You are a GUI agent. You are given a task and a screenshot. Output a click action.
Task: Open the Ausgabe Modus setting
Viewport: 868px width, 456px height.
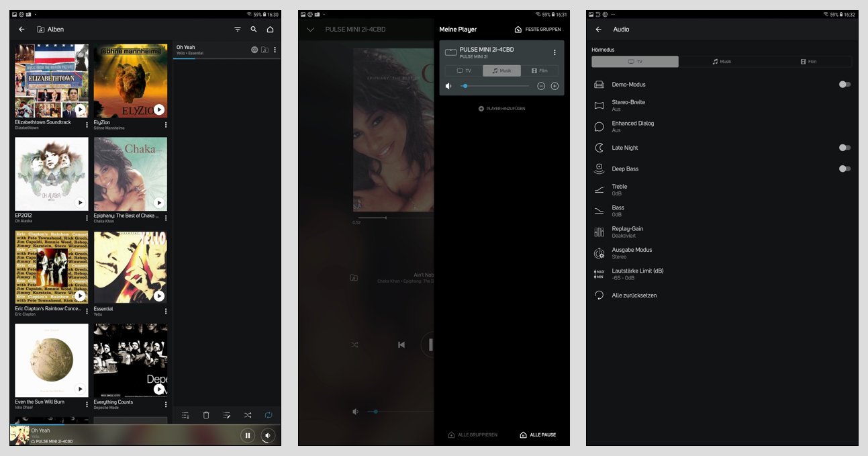click(x=722, y=253)
